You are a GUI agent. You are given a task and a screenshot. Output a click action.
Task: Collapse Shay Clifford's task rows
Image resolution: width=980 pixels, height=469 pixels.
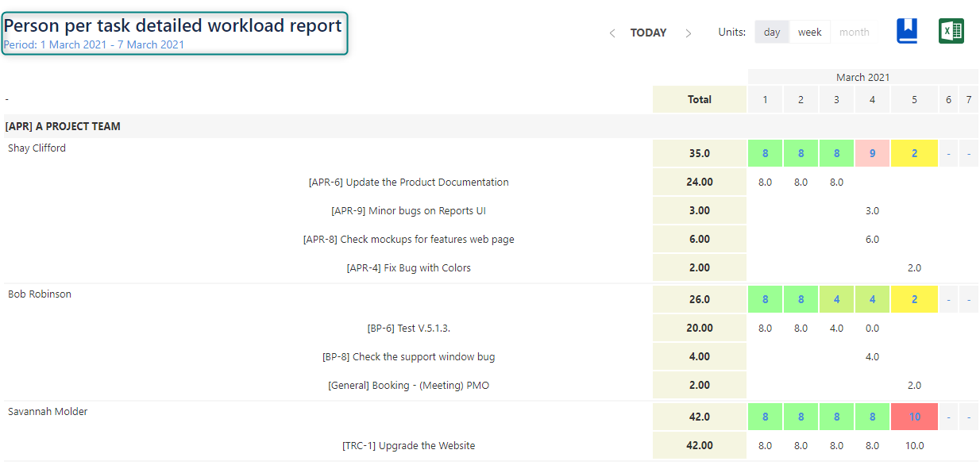[37, 148]
